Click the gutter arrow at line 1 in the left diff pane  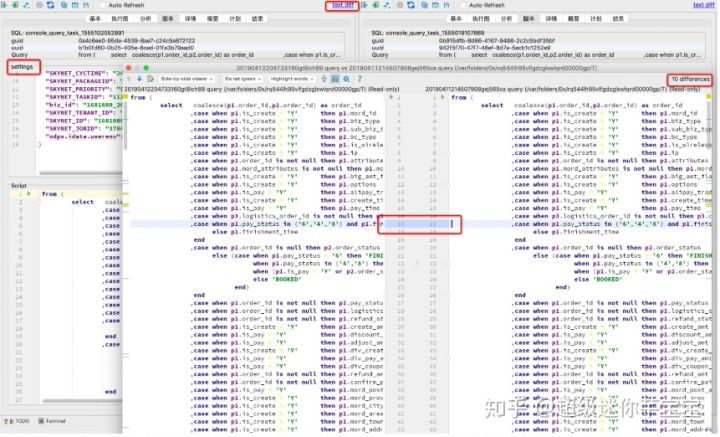pyautogui.click(x=391, y=97)
